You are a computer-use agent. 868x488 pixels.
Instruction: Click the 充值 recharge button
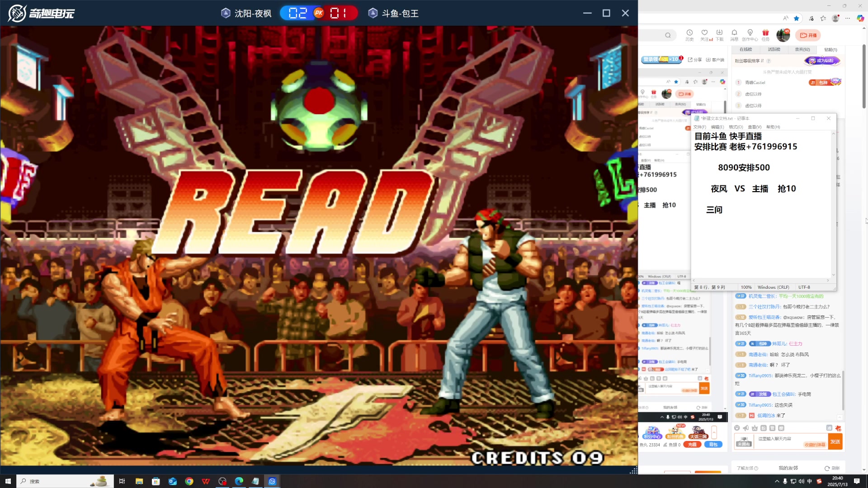click(x=692, y=445)
